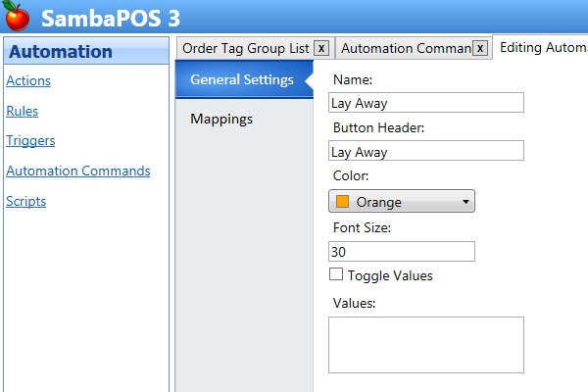Go to the Rules page
This screenshot has width=588, height=392.
click(23, 111)
